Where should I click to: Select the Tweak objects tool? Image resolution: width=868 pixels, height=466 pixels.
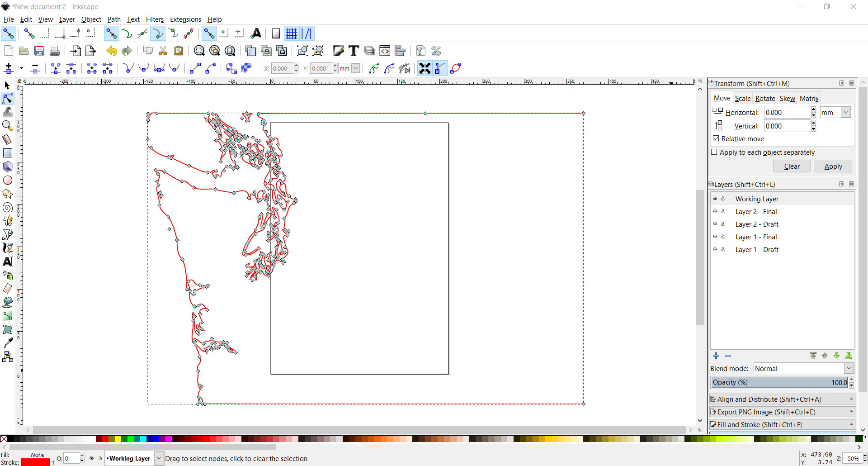(8, 112)
